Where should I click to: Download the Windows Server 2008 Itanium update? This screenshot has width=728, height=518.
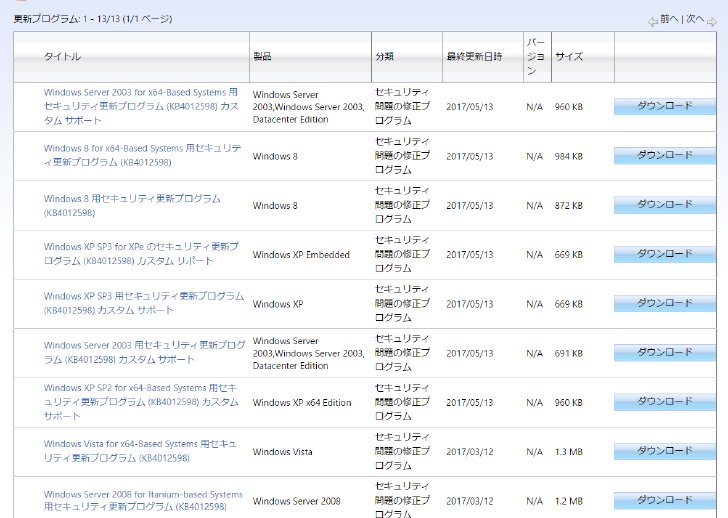coord(664,500)
